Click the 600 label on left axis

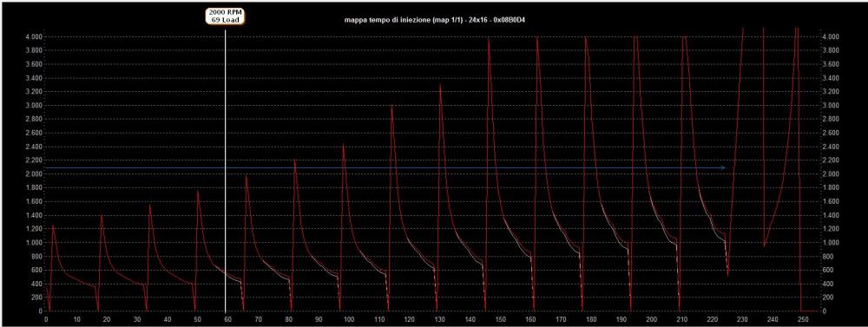pyautogui.click(x=36, y=270)
